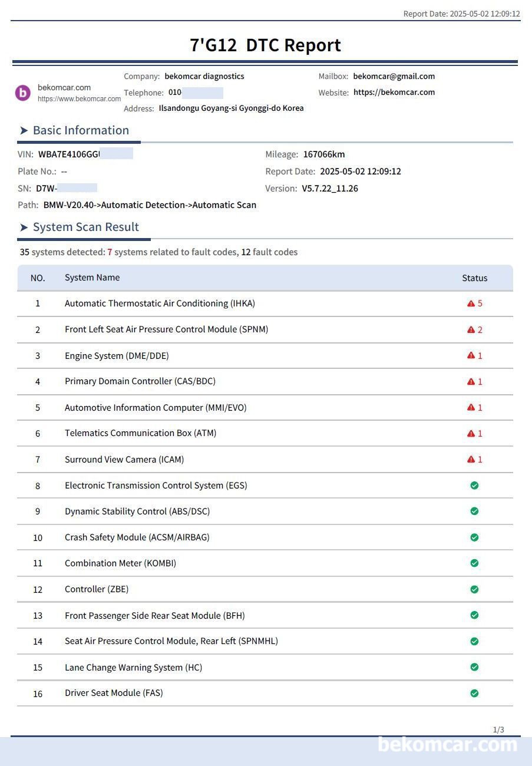Click the "Basic Information" section heading
The image size is (532, 766).
[81, 130]
